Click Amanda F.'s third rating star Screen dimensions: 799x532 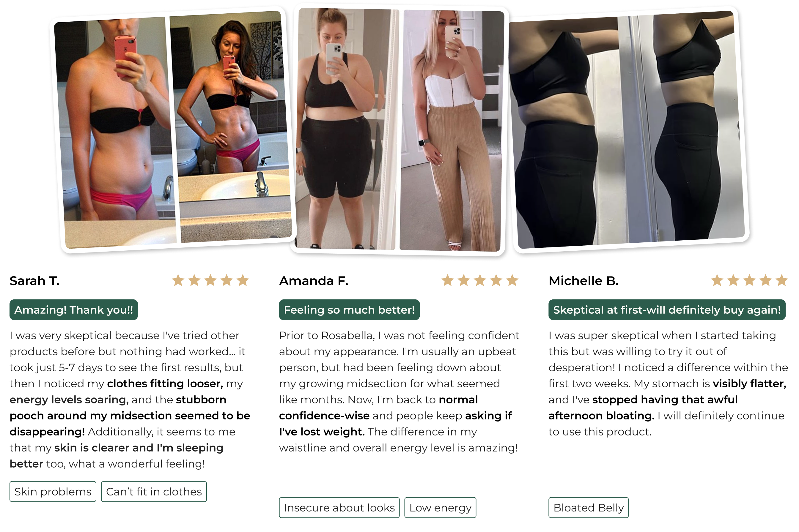480,281
